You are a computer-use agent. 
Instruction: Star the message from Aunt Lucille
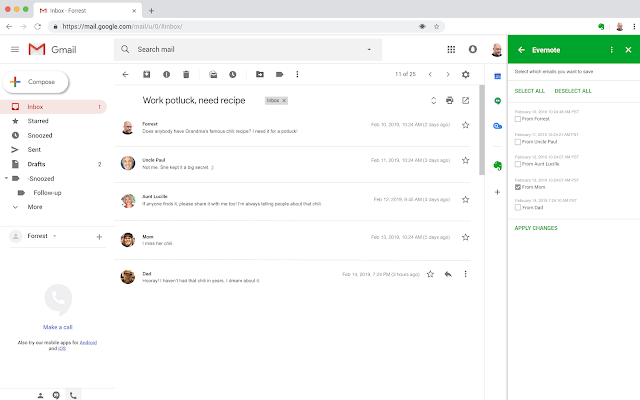point(465,199)
